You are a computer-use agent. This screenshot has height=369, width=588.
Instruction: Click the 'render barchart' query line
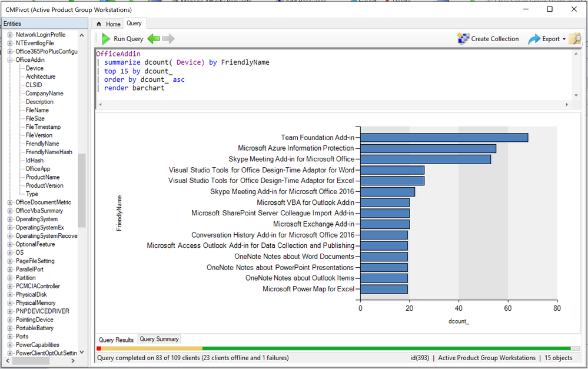point(134,88)
